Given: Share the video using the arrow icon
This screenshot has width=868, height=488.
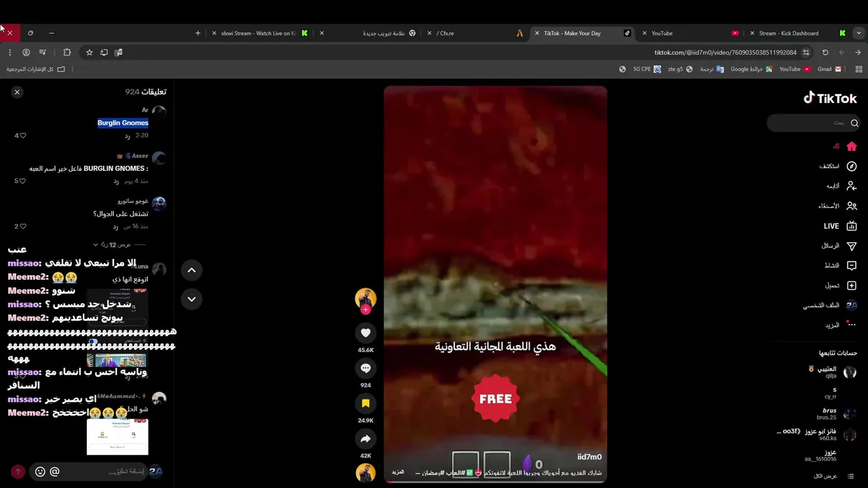Looking at the screenshot, I should [x=366, y=439].
